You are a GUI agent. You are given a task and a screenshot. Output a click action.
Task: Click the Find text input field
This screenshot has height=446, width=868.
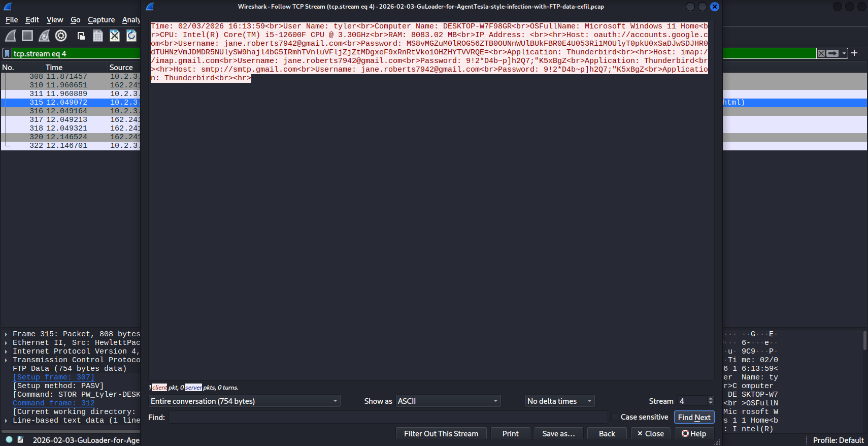tap(388, 418)
